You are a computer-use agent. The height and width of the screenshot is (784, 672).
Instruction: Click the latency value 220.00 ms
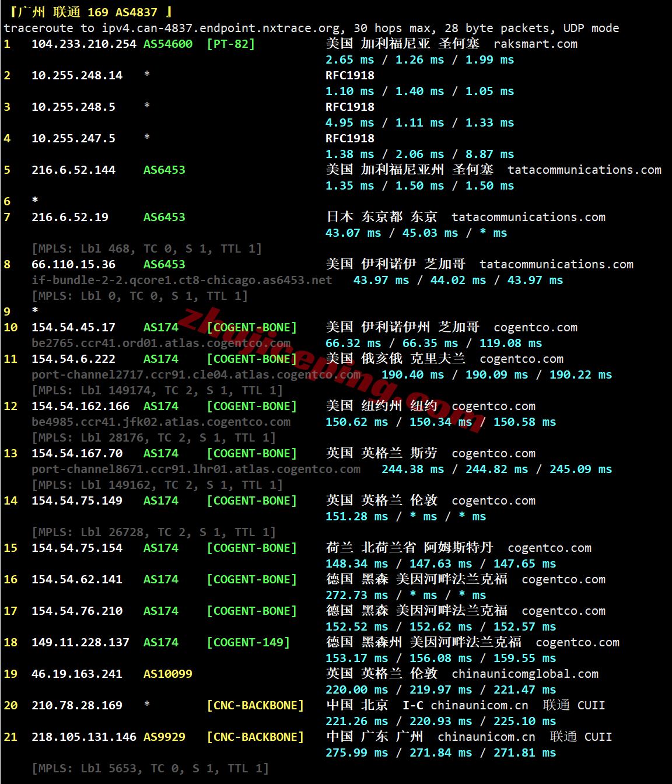coord(357,689)
